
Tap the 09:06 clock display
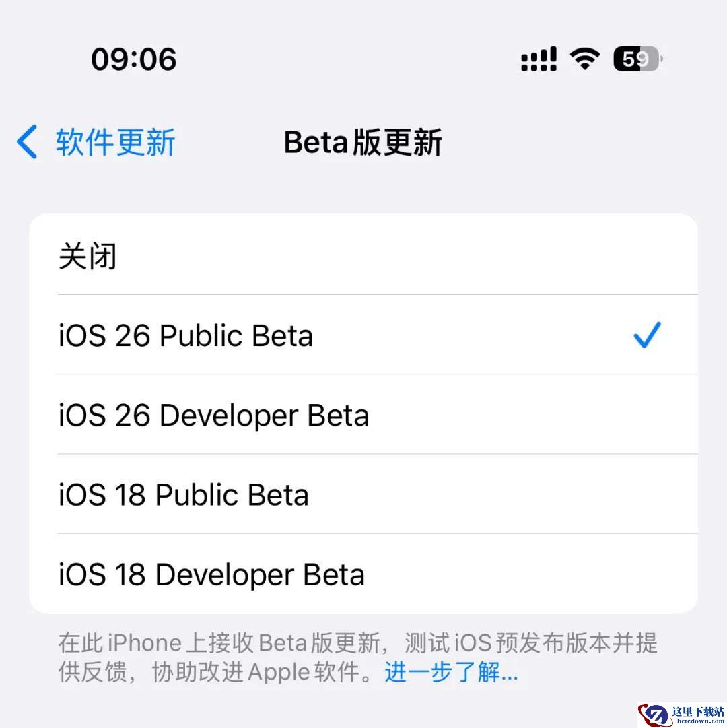click(133, 59)
